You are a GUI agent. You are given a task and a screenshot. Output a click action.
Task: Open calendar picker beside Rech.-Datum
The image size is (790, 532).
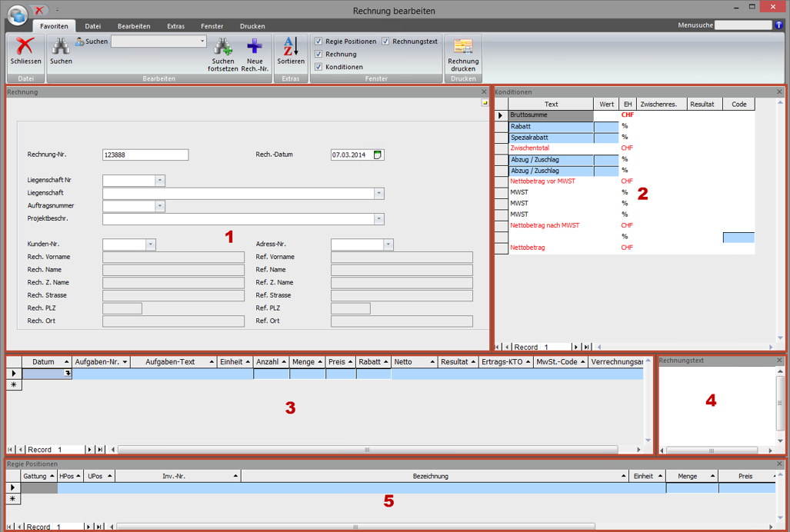[378, 155]
